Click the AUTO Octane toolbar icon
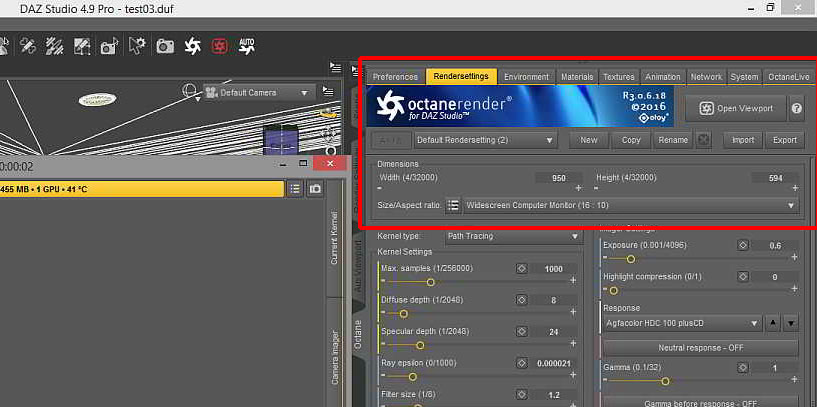The width and height of the screenshot is (817, 407). tap(246, 46)
